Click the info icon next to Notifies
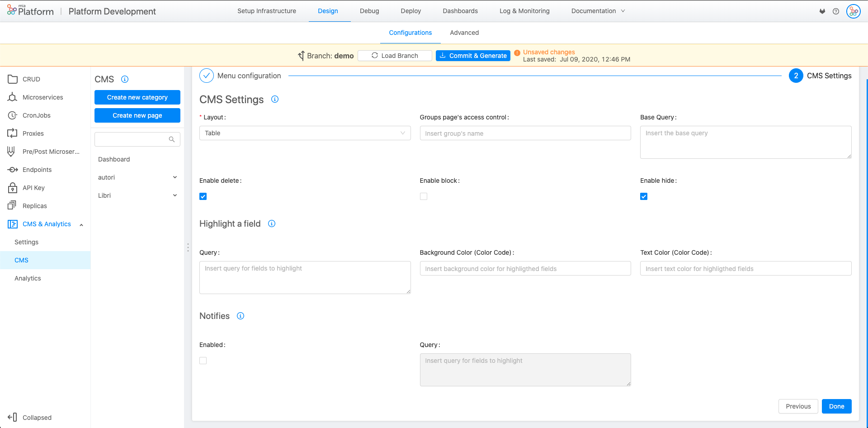The image size is (868, 428). [241, 316]
